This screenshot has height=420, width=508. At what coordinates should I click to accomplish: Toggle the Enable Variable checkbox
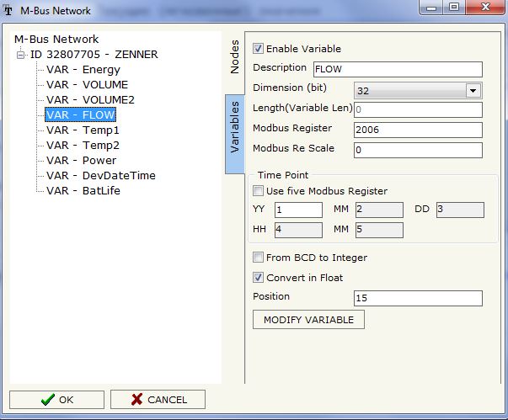pyautogui.click(x=259, y=49)
